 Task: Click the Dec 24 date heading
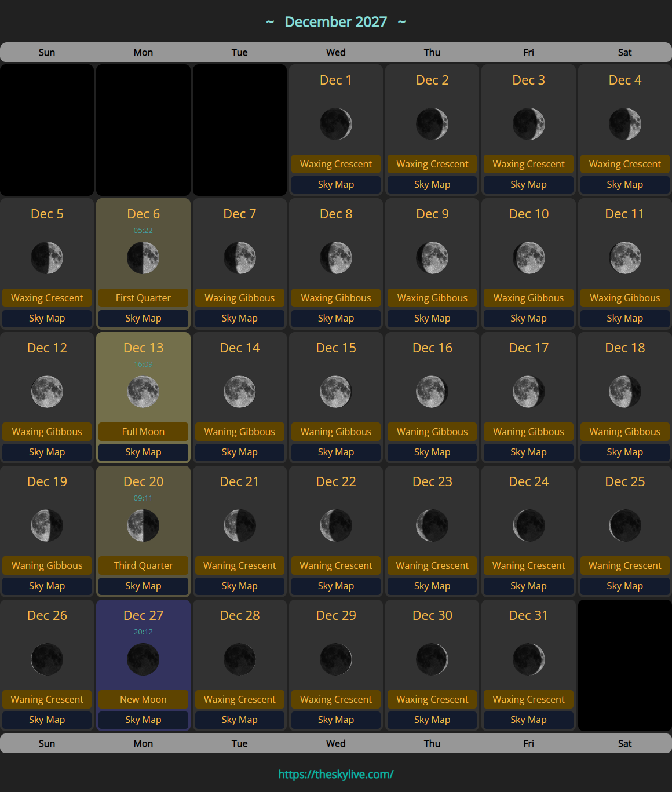click(529, 481)
